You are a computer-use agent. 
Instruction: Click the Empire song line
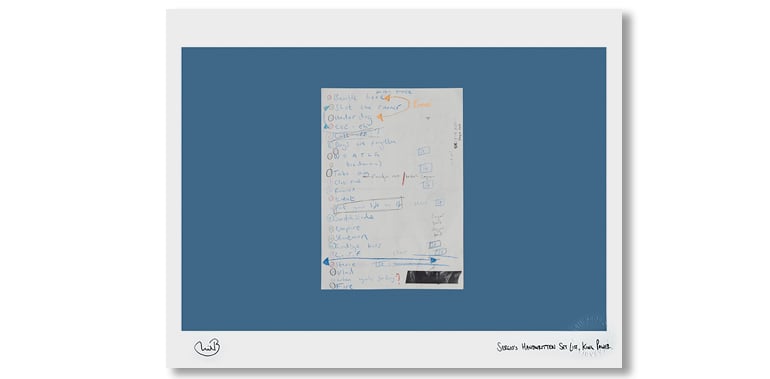tap(345, 228)
